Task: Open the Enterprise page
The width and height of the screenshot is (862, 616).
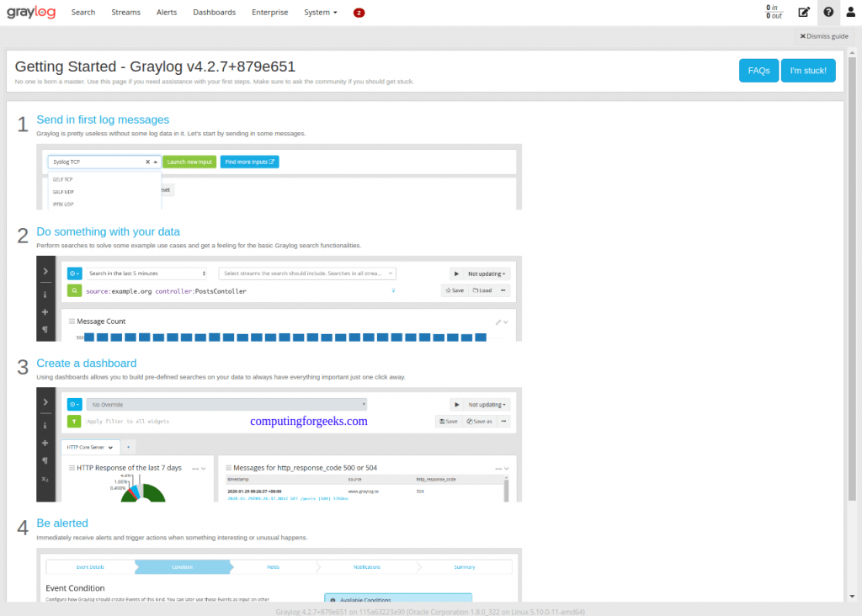Action: pos(269,12)
